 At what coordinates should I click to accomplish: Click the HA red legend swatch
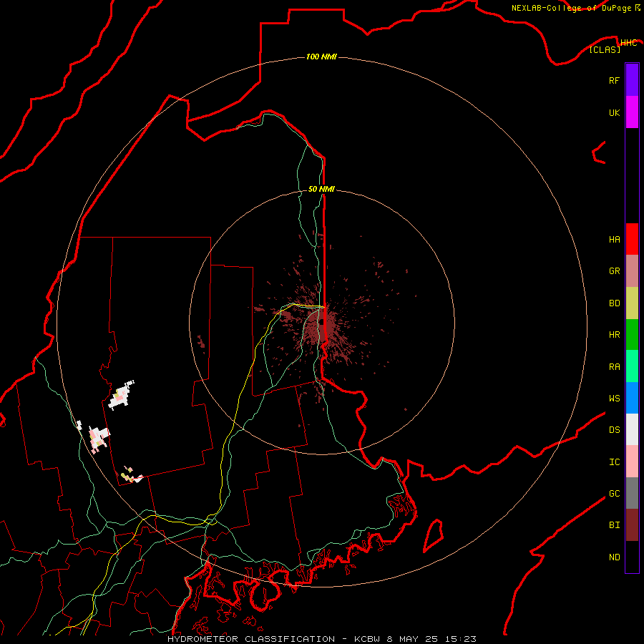tap(632, 239)
